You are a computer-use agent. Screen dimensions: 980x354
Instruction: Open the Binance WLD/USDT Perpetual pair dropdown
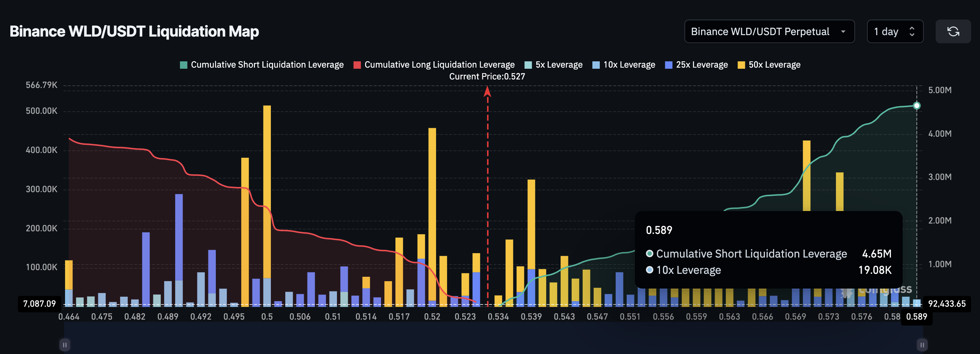coord(769,31)
